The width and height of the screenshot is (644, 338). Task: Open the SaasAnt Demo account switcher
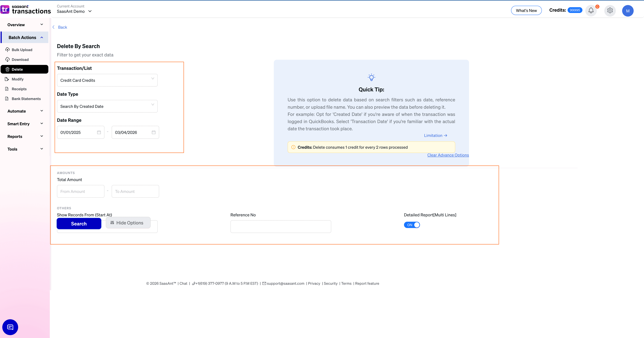tap(74, 11)
